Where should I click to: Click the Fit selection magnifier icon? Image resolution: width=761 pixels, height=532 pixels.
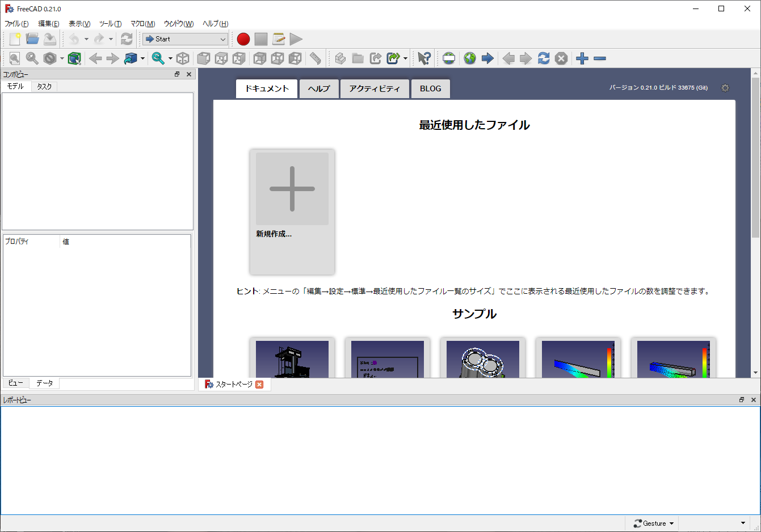32,58
